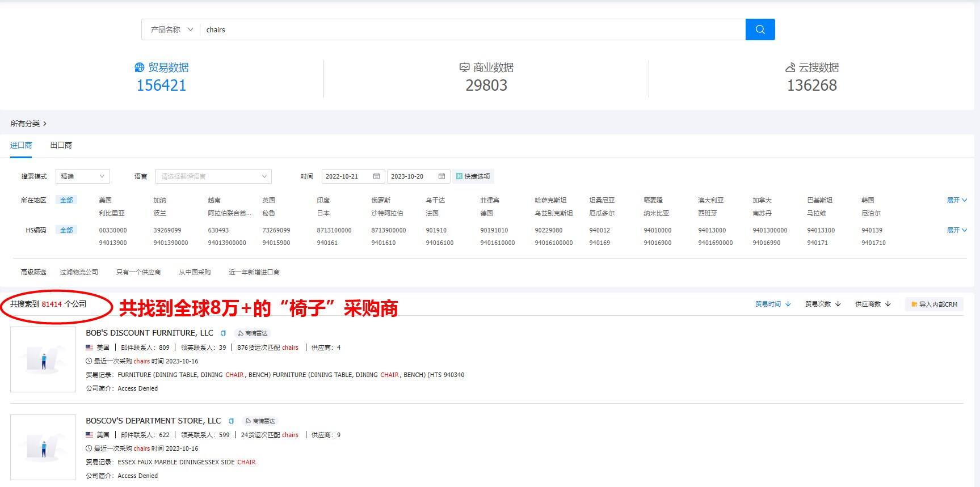
Task: Expand the 所在地区 region list with 展开
Action: [x=957, y=200]
